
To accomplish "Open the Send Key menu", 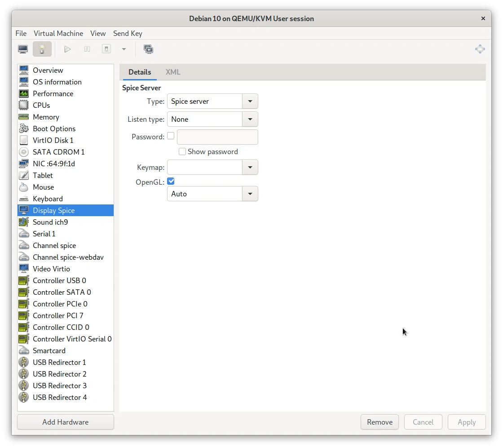I will 128,33.
